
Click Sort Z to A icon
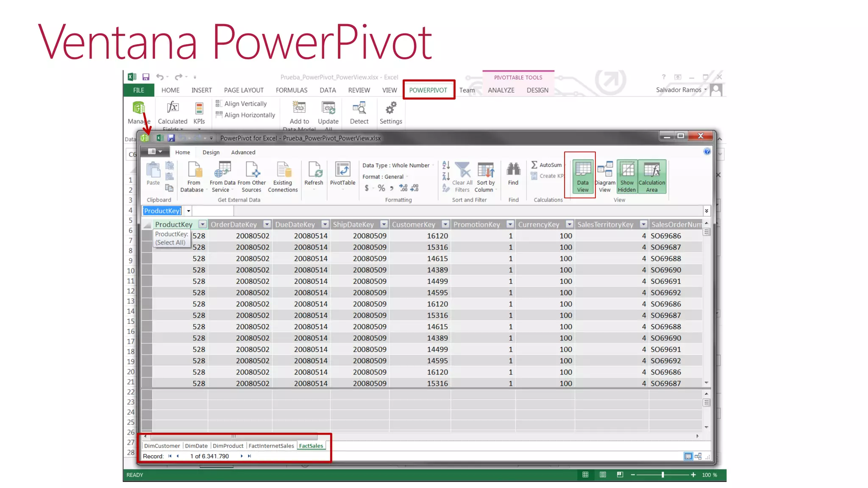[x=446, y=176]
